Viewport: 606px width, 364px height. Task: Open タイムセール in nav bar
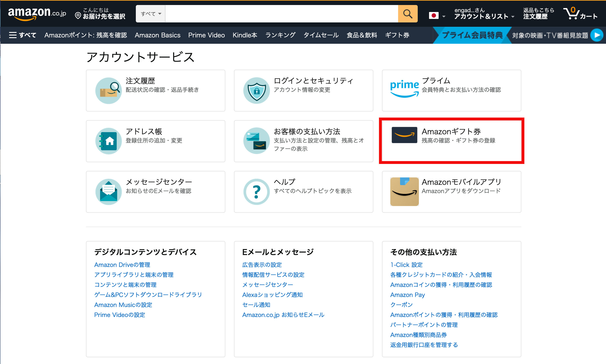[321, 35]
